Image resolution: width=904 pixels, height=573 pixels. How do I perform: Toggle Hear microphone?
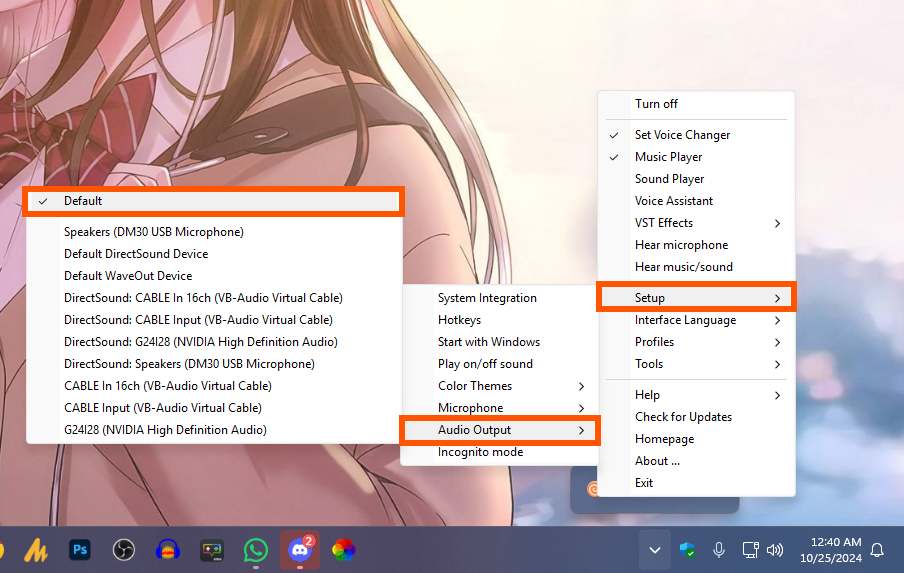696,245
